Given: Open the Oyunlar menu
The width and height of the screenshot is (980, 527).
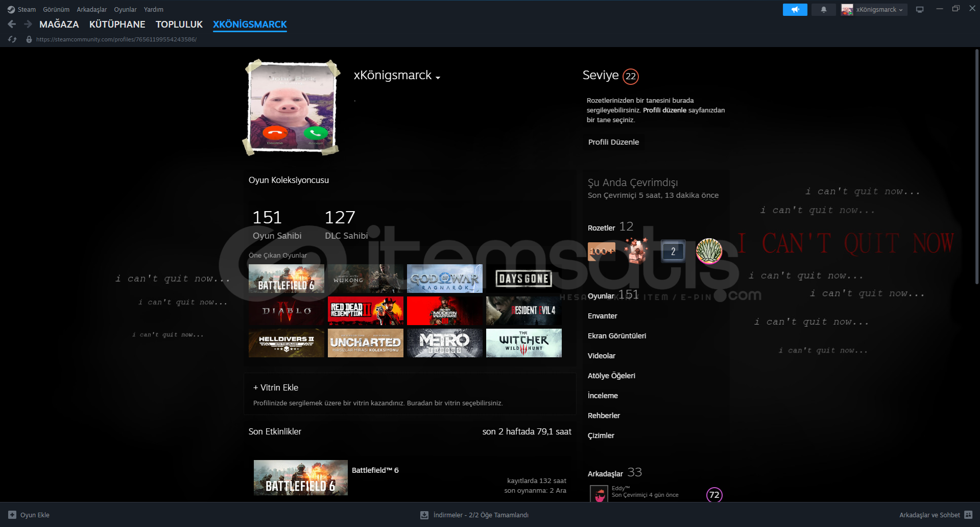Looking at the screenshot, I should coord(125,10).
